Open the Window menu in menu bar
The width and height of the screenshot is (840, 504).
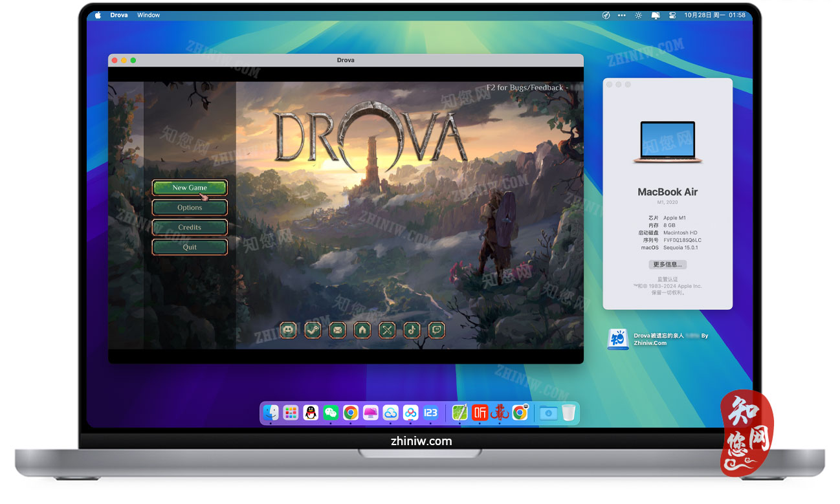(x=148, y=15)
